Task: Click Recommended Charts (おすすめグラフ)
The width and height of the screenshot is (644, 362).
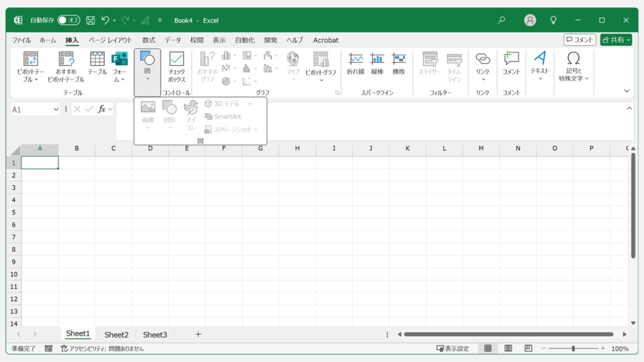Action: coord(207,67)
